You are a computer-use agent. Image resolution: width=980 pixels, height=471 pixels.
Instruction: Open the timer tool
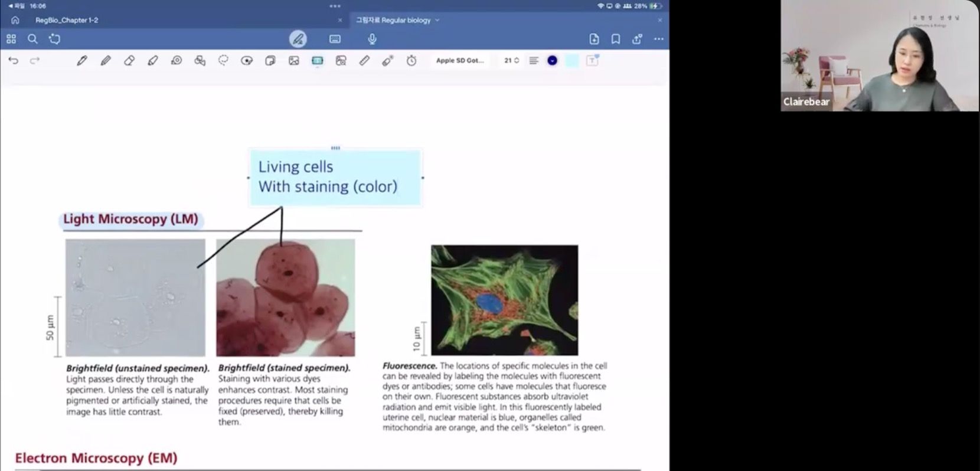click(x=411, y=60)
